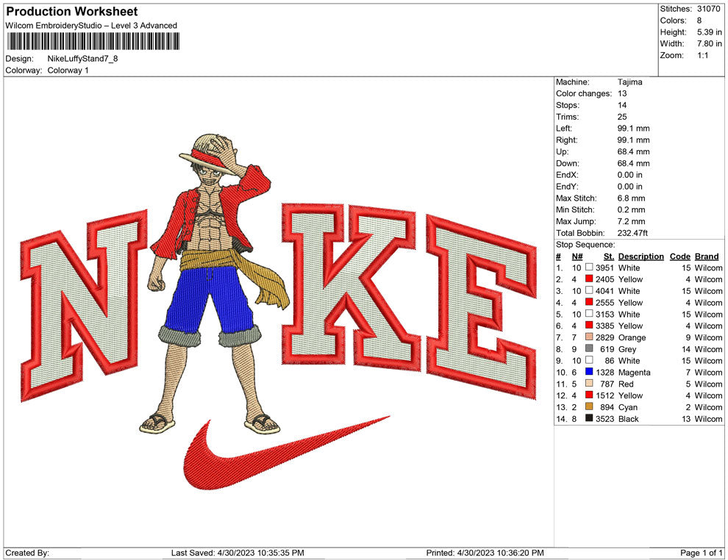The height and width of the screenshot is (560, 728).
Task: Click the Machine value 'Tajima'
Action: (x=630, y=82)
